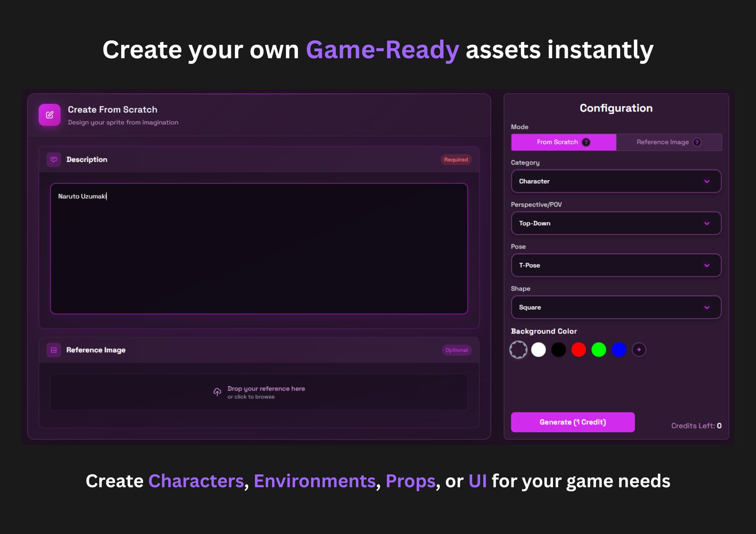Select the green background color swatch
Image resolution: width=756 pixels, height=534 pixels.
598,349
